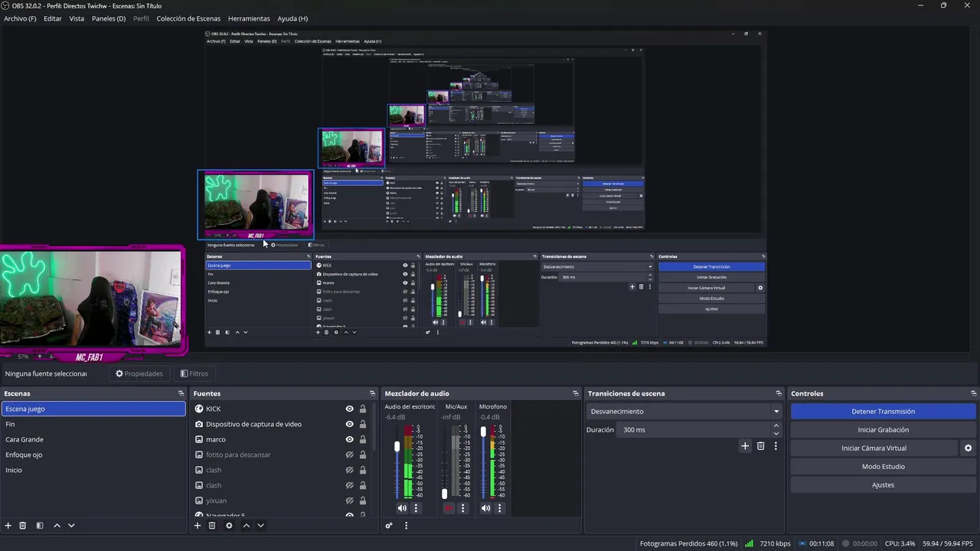Hide the marco source with its eye icon

[x=350, y=439]
